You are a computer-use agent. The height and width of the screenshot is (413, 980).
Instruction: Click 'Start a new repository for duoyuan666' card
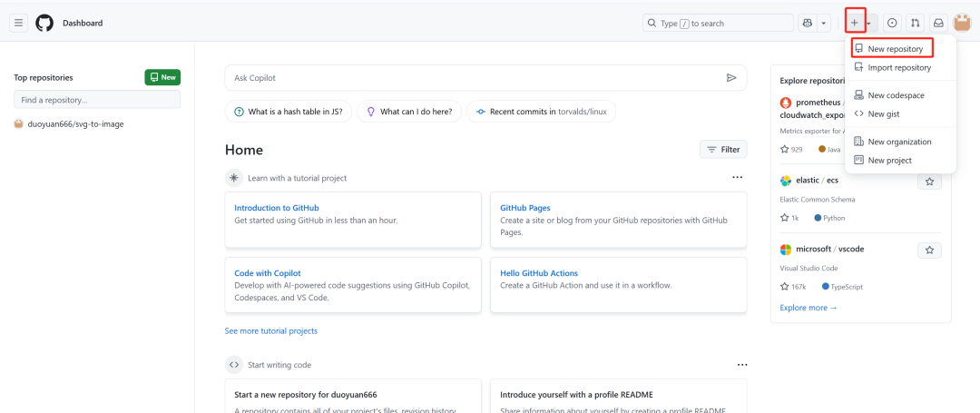353,396
